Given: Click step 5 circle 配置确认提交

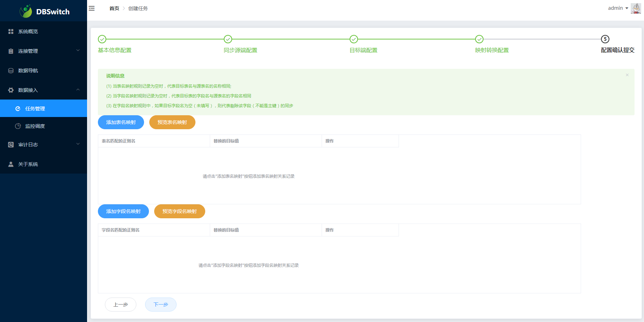Looking at the screenshot, I should tap(605, 39).
